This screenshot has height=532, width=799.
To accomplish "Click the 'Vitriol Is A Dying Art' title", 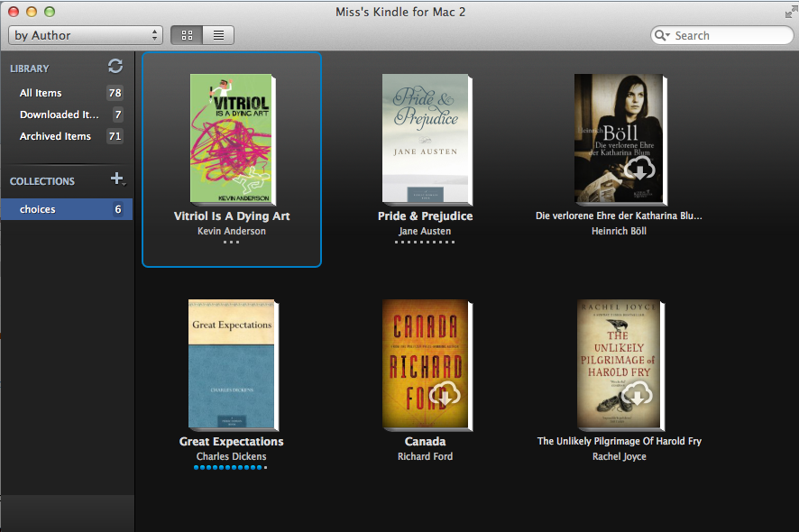I will click(232, 216).
